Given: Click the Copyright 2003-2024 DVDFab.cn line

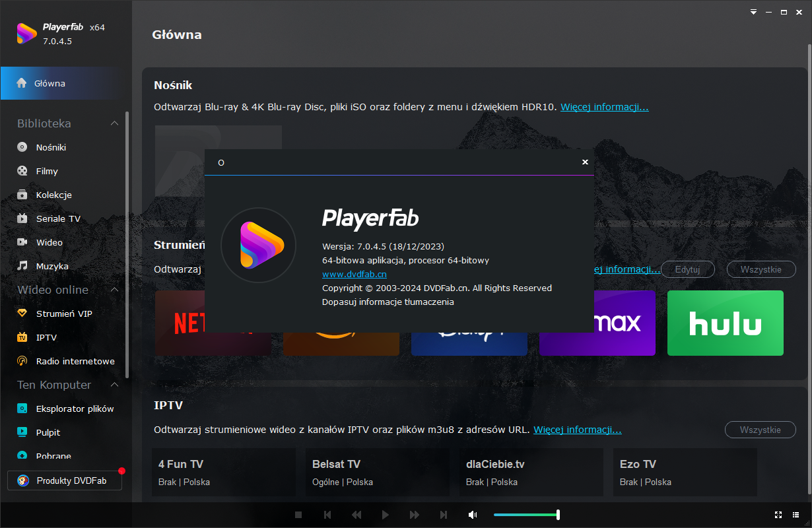Looking at the screenshot, I should (437, 288).
